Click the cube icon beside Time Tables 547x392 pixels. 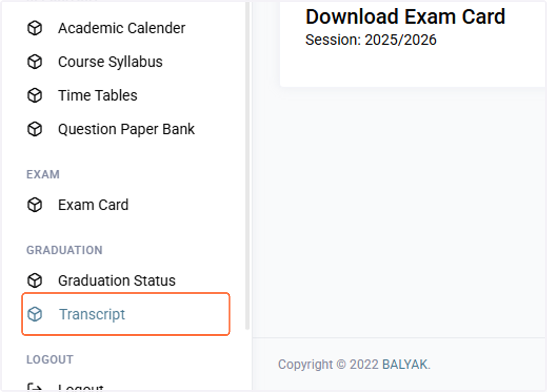point(35,96)
